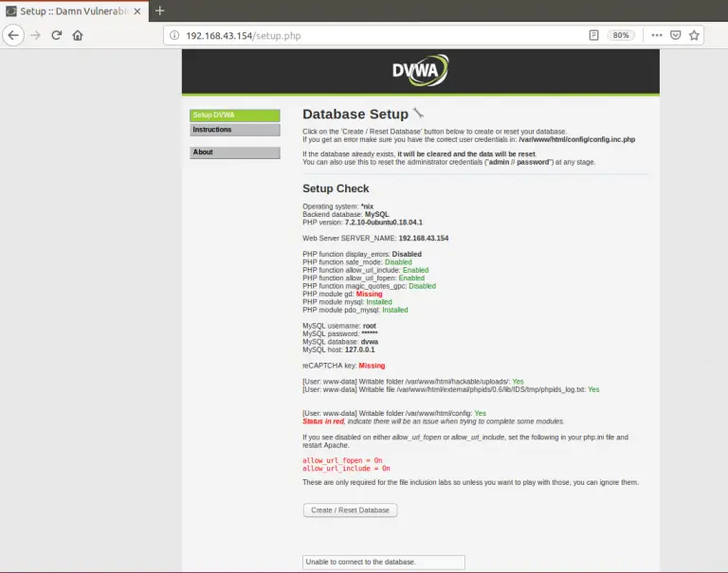Click the 'Unable to connect to the database' message box

pyautogui.click(x=383, y=562)
